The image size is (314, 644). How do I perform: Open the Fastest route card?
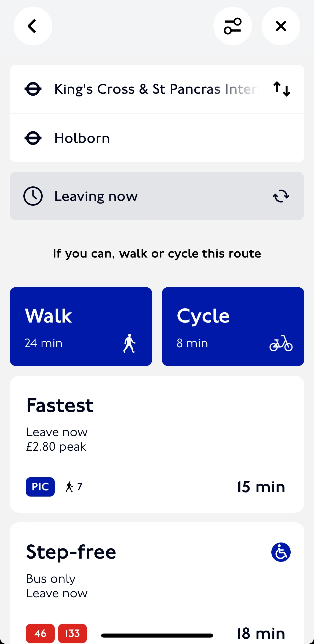[157, 430]
